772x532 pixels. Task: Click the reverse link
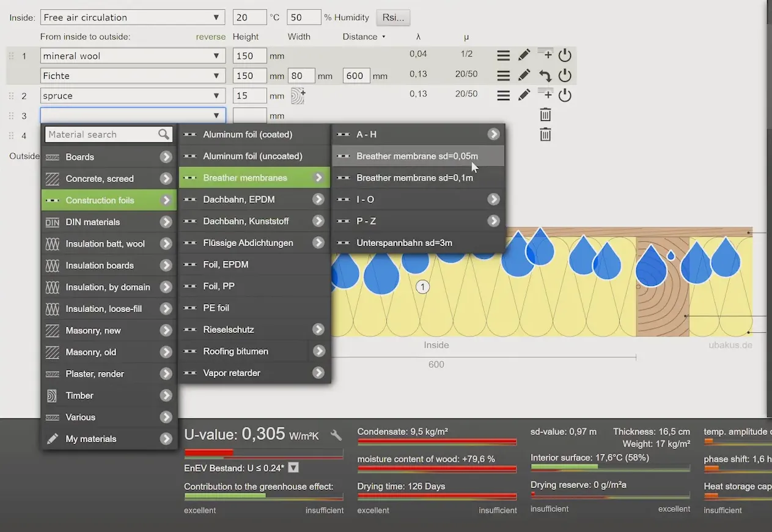coord(210,37)
